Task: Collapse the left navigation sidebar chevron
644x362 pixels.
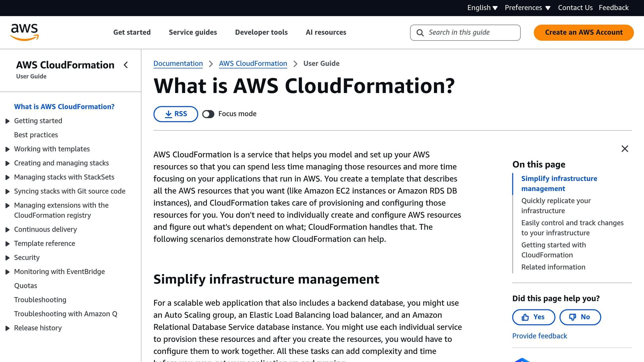Action: (x=126, y=65)
